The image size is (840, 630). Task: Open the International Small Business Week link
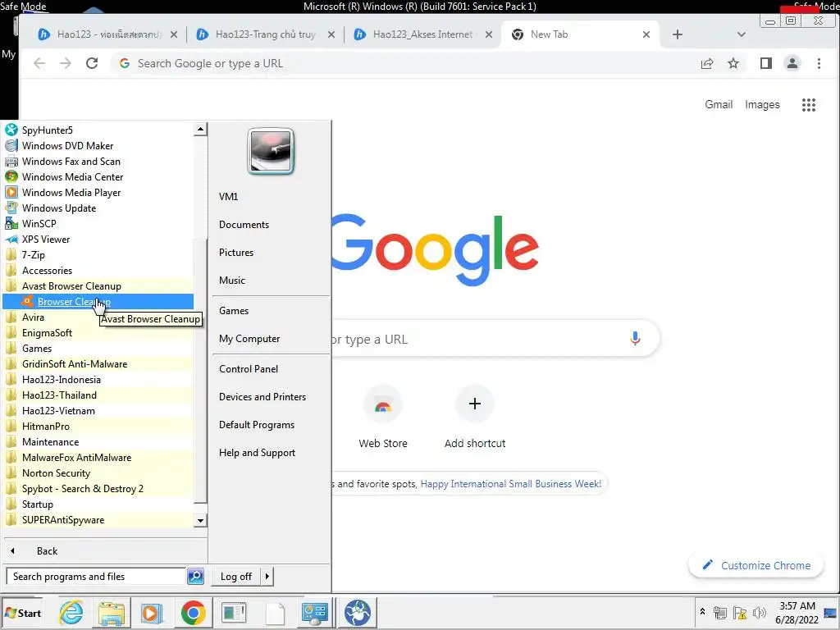point(510,484)
